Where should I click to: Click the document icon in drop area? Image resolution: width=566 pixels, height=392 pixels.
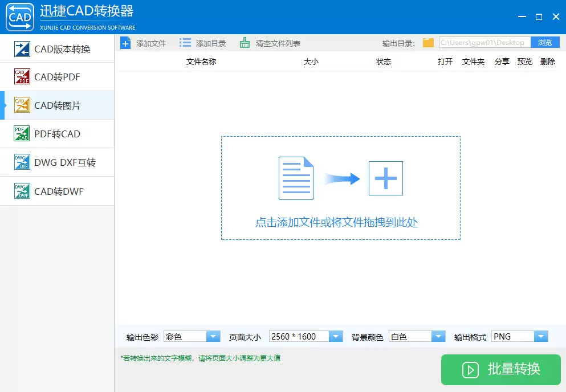pos(296,178)
